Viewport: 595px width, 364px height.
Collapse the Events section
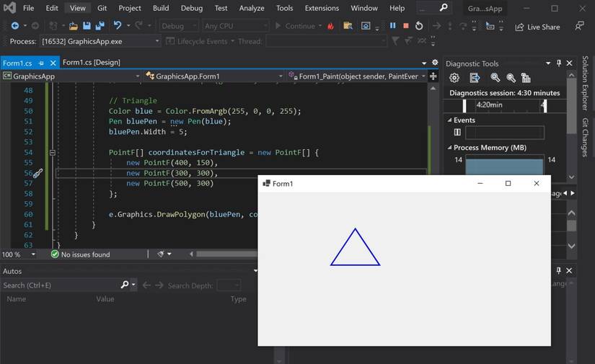pos(449,120)
